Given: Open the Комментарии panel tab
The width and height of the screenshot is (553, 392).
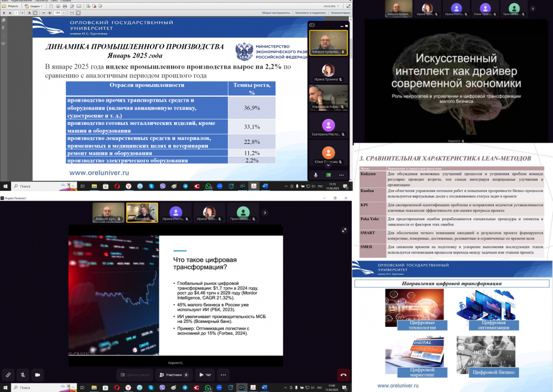Looking at the screenshot, I should click(340, 12).
